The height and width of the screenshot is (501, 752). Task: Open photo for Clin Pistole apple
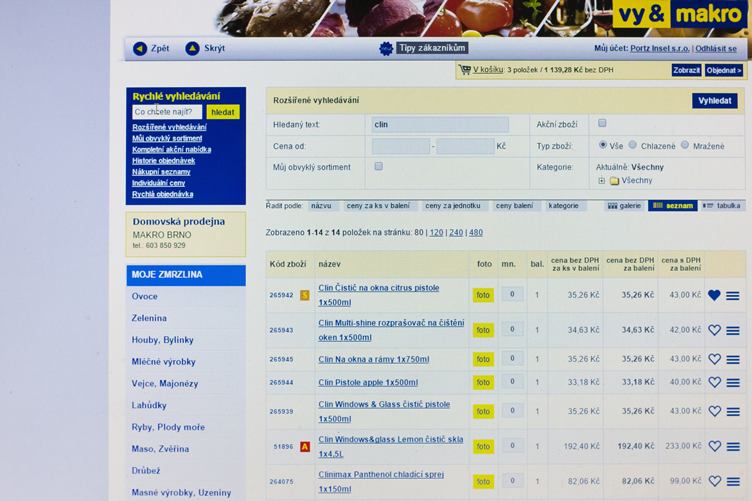tap(483, 383)
